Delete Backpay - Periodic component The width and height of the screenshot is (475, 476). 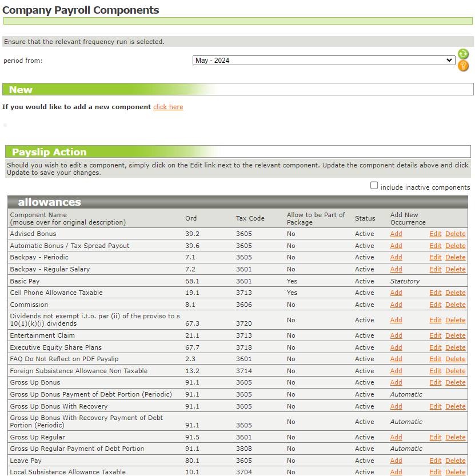pos(456,257)
